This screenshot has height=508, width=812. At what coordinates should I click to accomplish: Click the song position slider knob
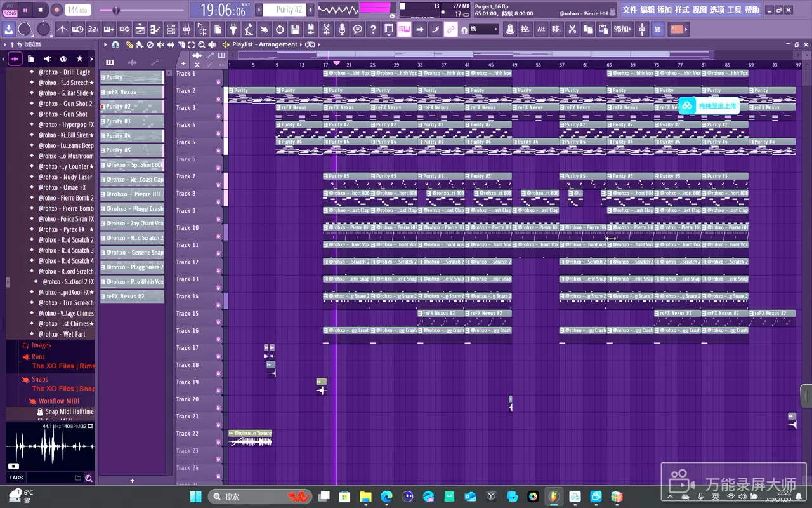click(x=116, y=10)
